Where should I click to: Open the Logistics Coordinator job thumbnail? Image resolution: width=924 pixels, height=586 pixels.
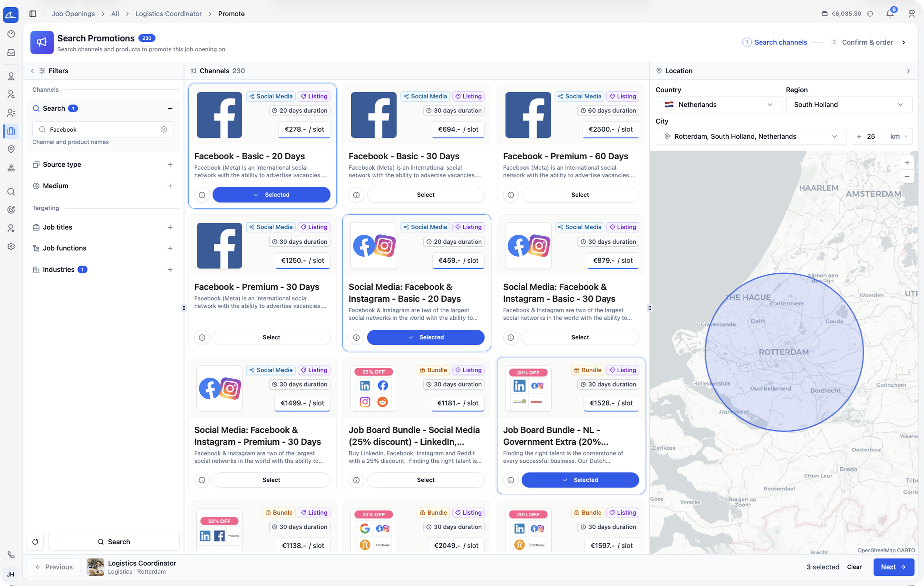[x=95, y=567]
